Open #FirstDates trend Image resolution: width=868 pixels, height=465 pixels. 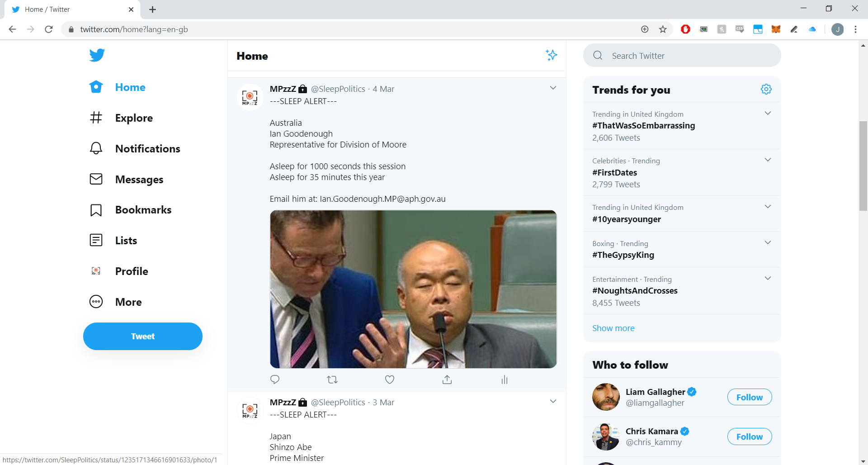pos(614,173)
